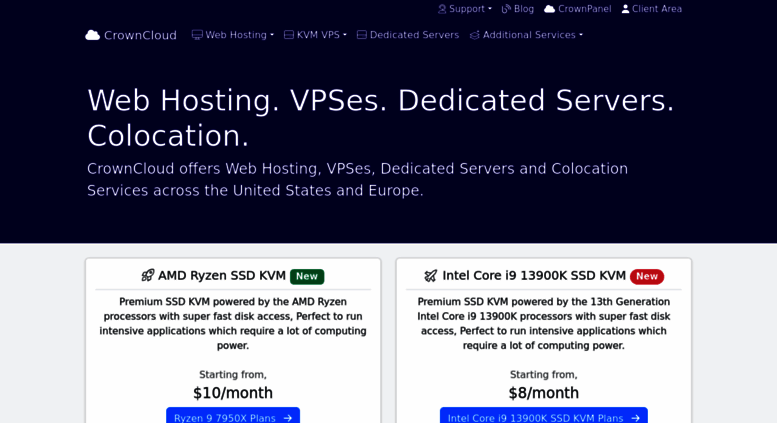Expand the Support dropdown caret

[x=490, y=9]
